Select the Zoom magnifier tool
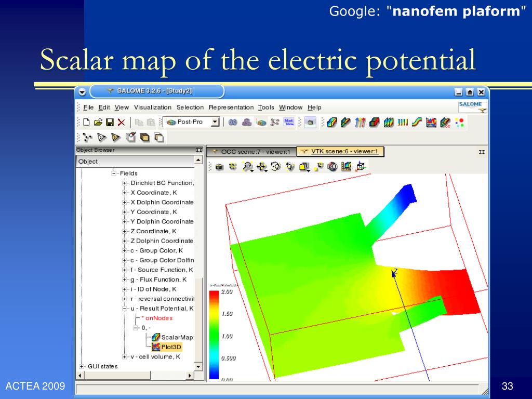The width and height of the screenshot is (532, 399). tap(248, 167)
